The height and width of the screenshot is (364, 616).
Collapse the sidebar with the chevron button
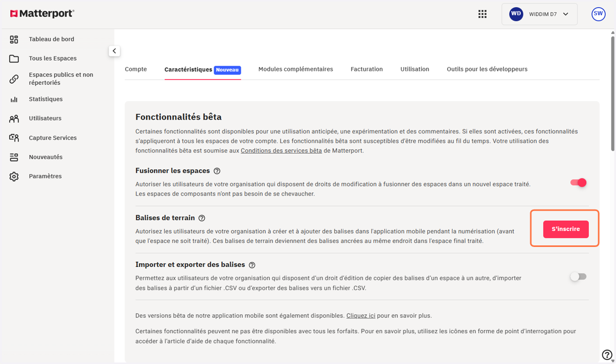tap(114, 51)
